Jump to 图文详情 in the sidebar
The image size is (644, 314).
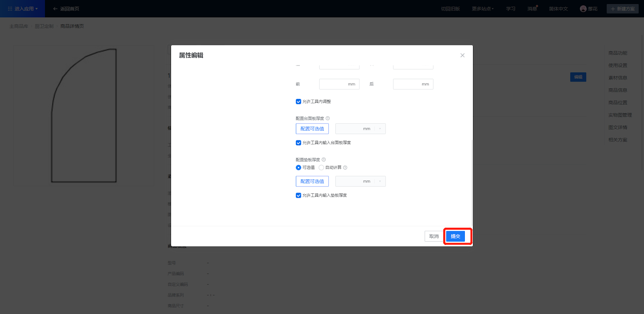(x=618, y=127)
